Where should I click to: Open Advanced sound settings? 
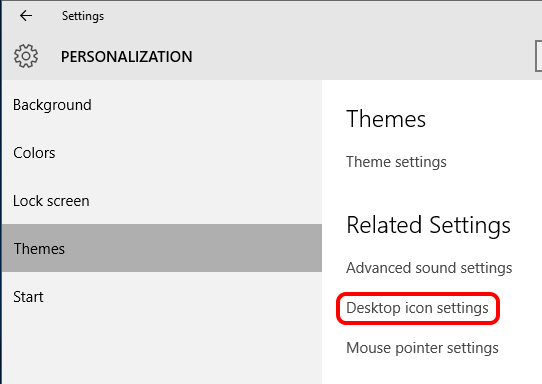click(429, 268)
